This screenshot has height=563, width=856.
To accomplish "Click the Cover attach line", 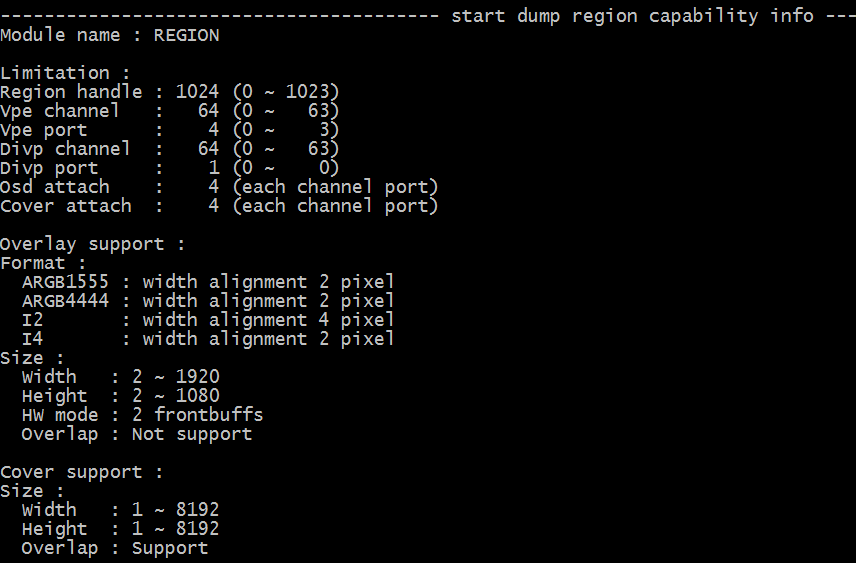I will pyautogui.click(x=219, y=206).
